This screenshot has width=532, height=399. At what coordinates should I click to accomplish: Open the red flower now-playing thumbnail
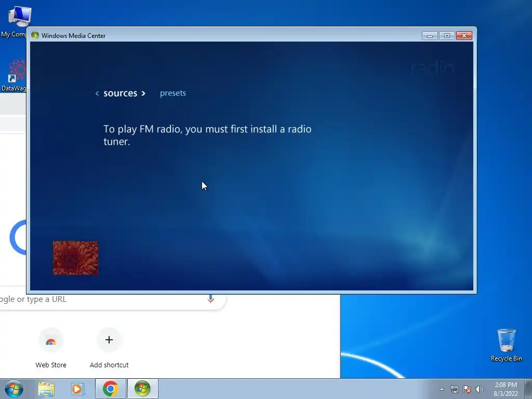tap(76, 258)
